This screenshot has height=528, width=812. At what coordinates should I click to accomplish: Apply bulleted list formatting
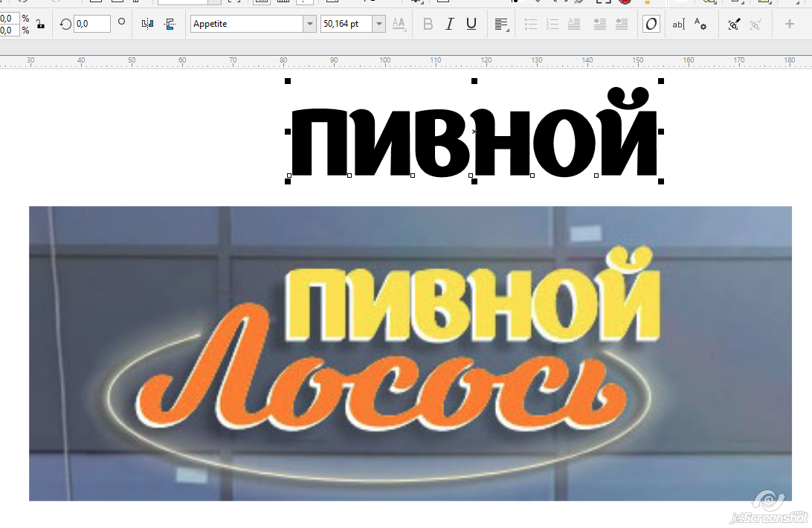tap(531, 24)
